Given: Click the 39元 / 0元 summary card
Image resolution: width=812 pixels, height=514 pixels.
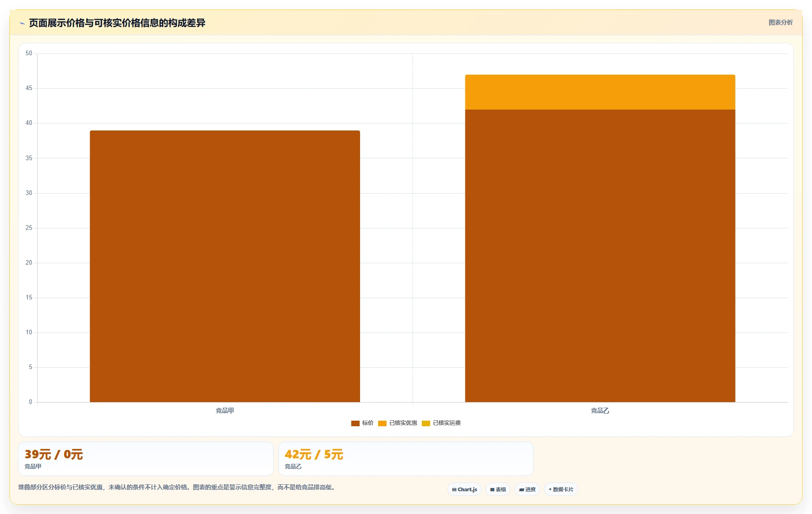Looking at the screenshot, I should tap(146, 459).
